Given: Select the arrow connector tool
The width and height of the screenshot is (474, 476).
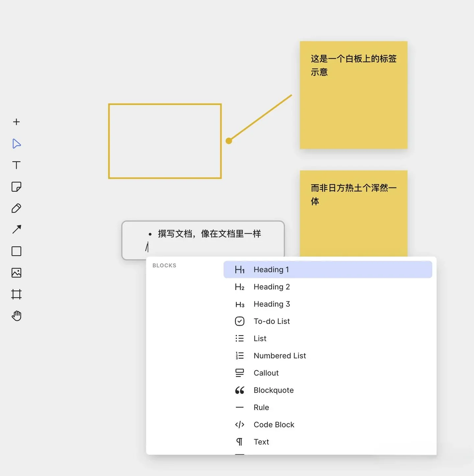Looking at the screenshot, I should coord(16,230).
